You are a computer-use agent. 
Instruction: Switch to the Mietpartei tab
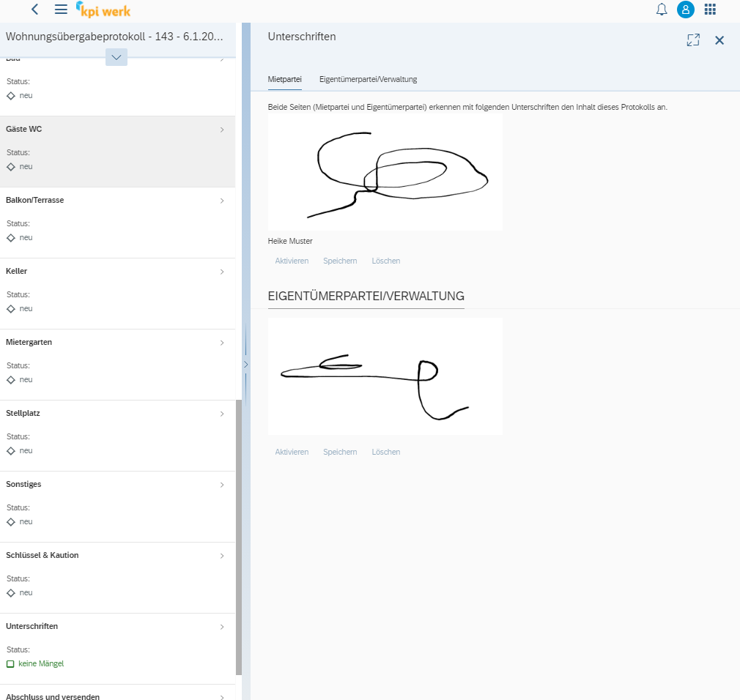click(284, 79)
